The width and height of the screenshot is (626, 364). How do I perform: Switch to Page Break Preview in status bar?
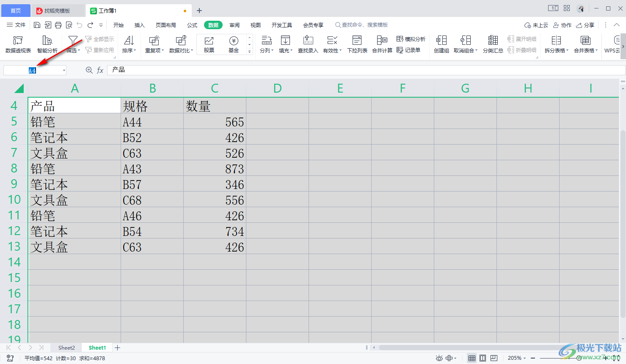(494, 358)
